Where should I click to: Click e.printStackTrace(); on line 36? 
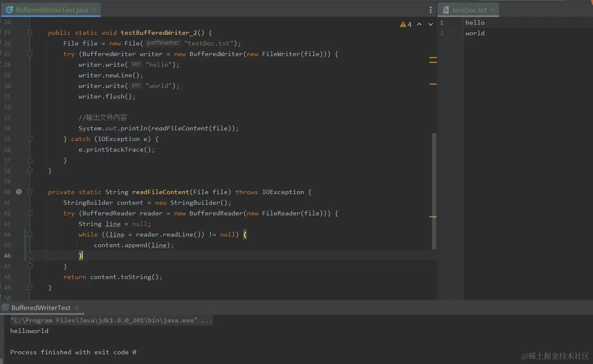[117, 150]
